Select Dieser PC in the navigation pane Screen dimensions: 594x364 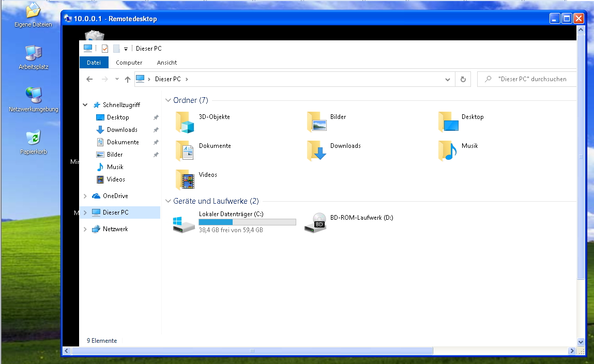pos(115,213)
